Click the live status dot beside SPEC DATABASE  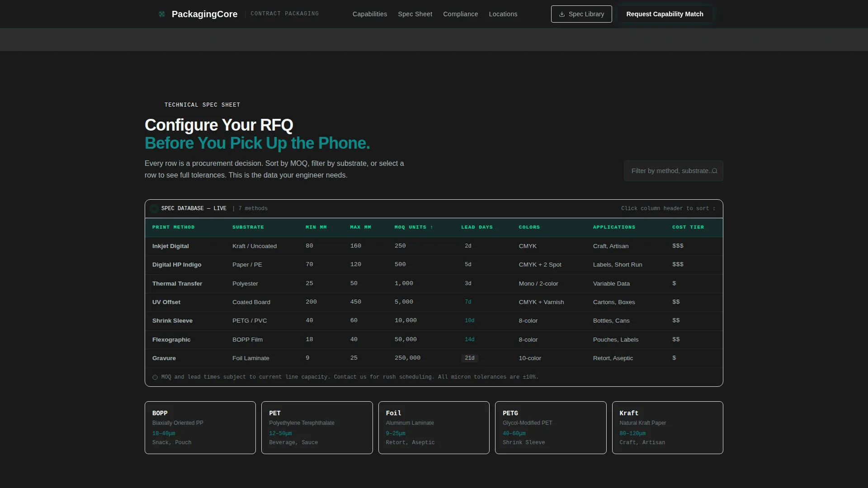pyautogui.click(x=154, y=208)
